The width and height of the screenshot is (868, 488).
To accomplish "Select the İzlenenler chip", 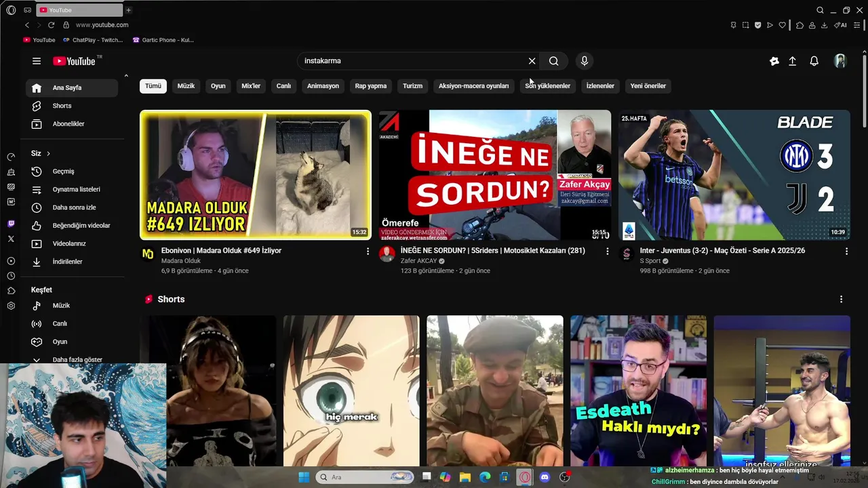I will (x=600, y=86).
